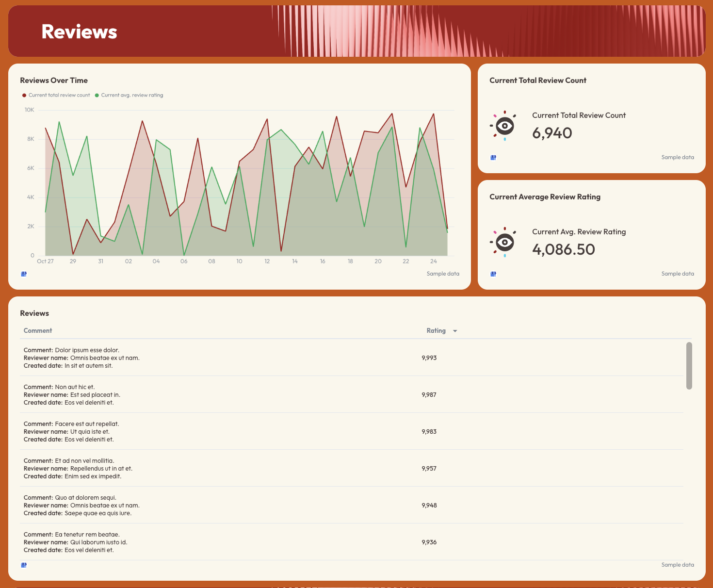This screenshot has width=713, height=588.
Task: Click the green legend dot for avg. review rating
Action: tap(97, 95)
